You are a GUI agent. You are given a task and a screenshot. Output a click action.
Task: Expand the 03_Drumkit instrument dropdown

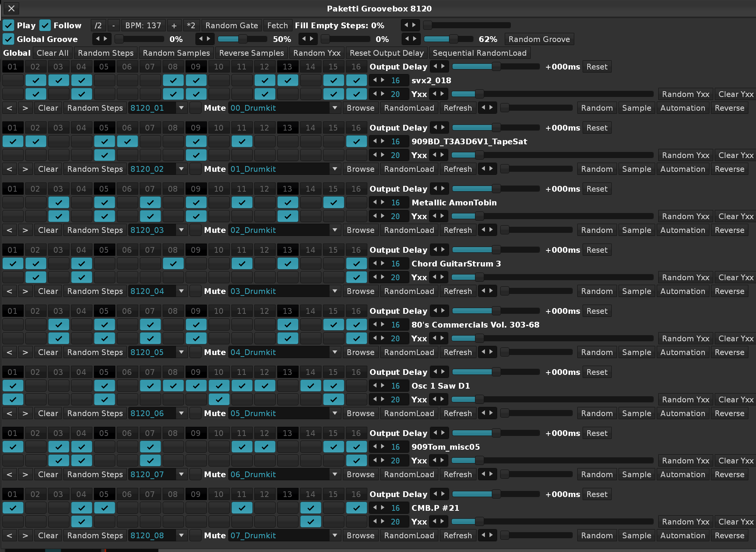pos(334,291)
